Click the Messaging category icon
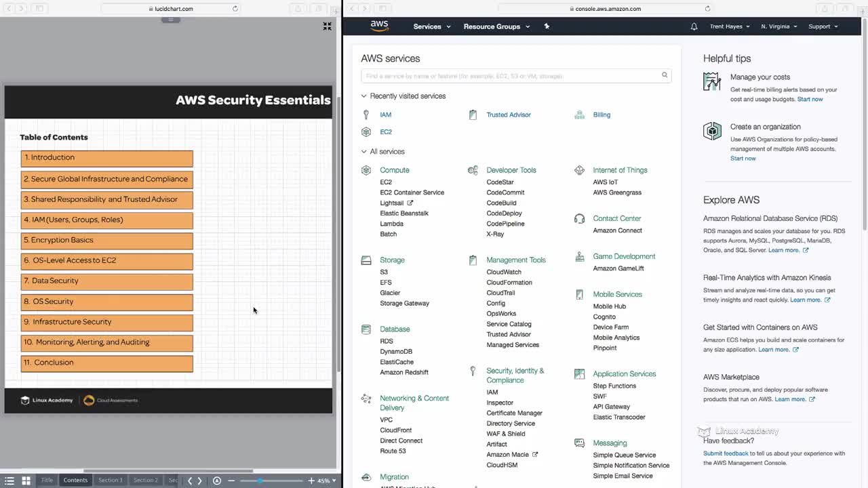Image resolution: width=868 pixels, height=488 pixels. tap(579, 443)
